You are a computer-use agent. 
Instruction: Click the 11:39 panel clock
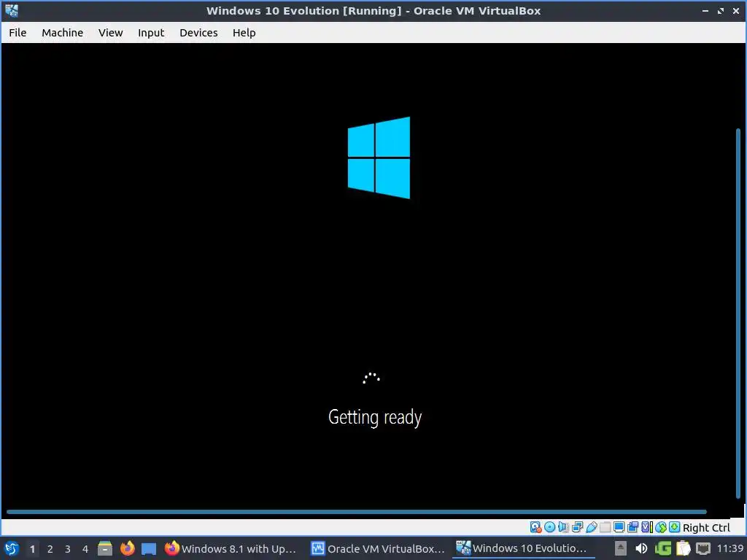[x=729, y=548]
